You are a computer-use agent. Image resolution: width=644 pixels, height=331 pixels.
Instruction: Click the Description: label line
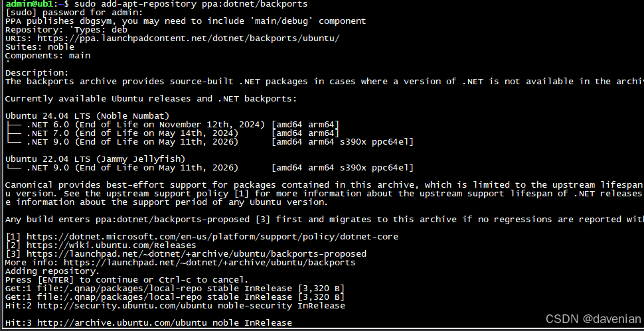point(37,72)
